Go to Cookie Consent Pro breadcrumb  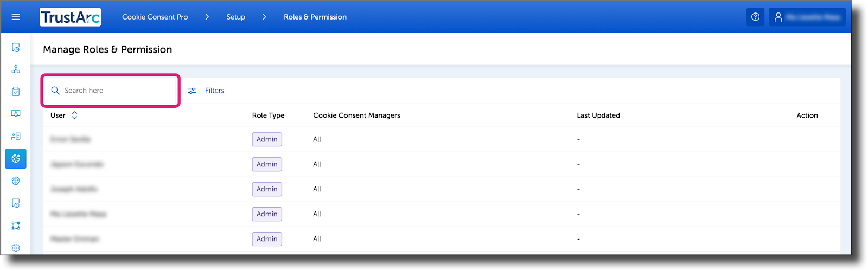click(155, 17)
